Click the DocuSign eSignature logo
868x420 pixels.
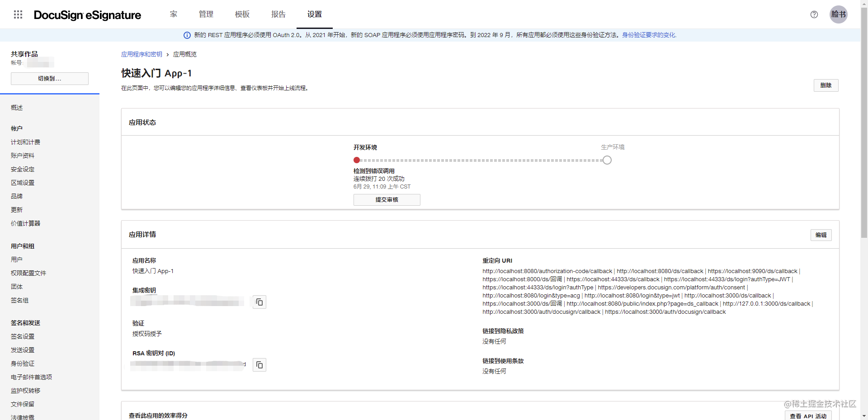click(x=87, y=14)
